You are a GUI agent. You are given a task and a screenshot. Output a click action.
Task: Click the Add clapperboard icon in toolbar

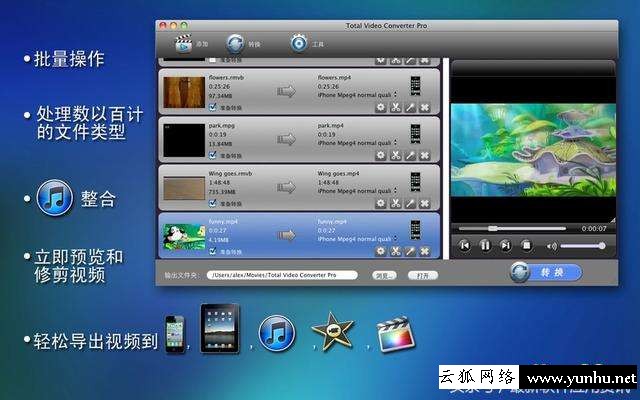[x=183, y=44]
